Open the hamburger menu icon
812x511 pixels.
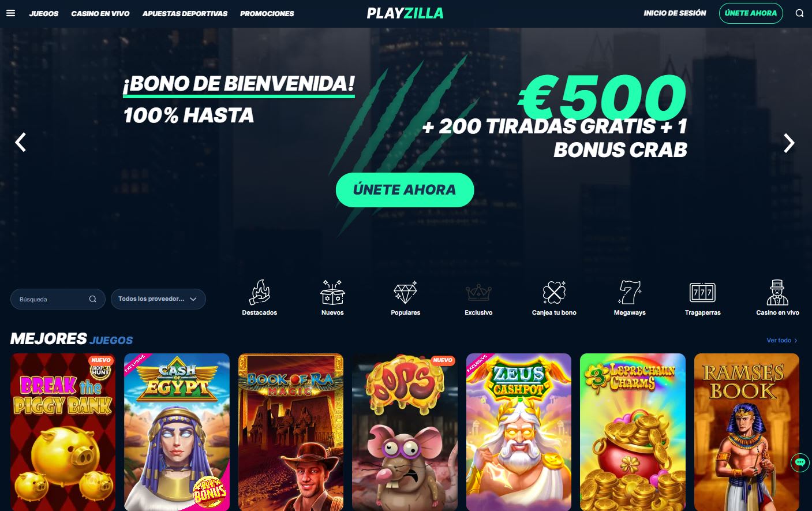coord(10,13)
